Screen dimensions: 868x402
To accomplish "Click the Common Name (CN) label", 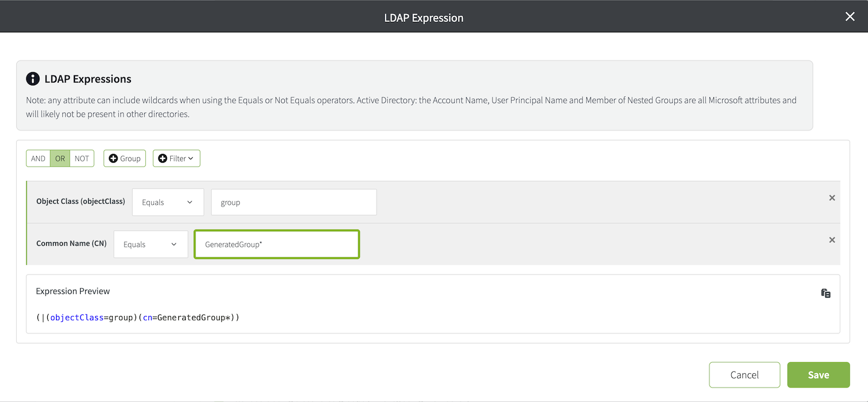I will pyautogui.click(x=72, y=243).
